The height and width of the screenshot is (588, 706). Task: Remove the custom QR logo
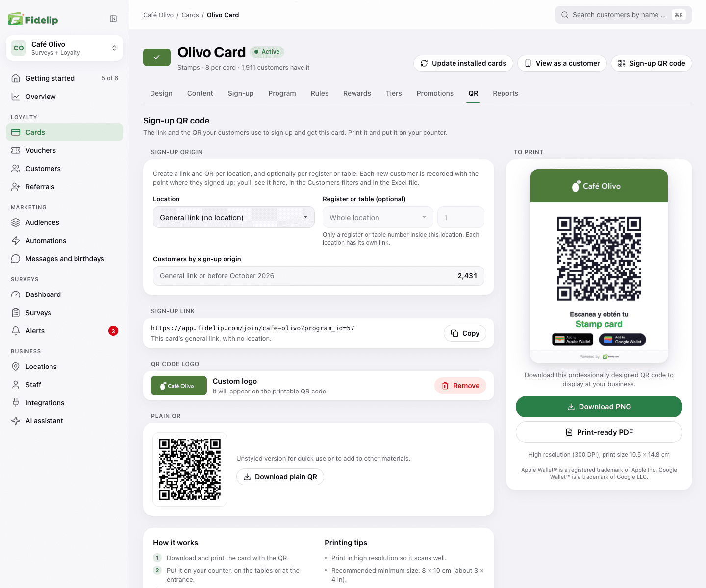coord(460,386)
